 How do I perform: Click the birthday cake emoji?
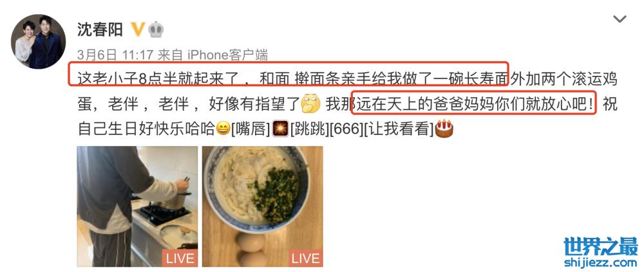click(x=444, y=129)
